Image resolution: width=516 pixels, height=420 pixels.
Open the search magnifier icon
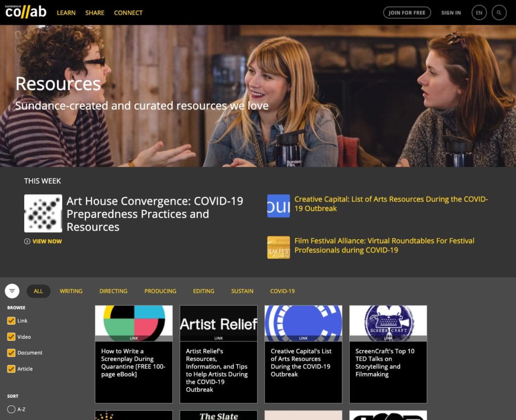[x=499, y=13]
